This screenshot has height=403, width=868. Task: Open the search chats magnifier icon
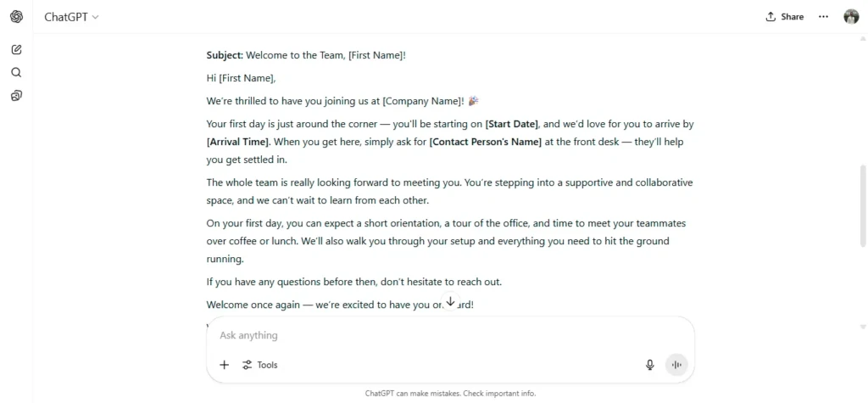pyautogui.click(x=17, y=73)
